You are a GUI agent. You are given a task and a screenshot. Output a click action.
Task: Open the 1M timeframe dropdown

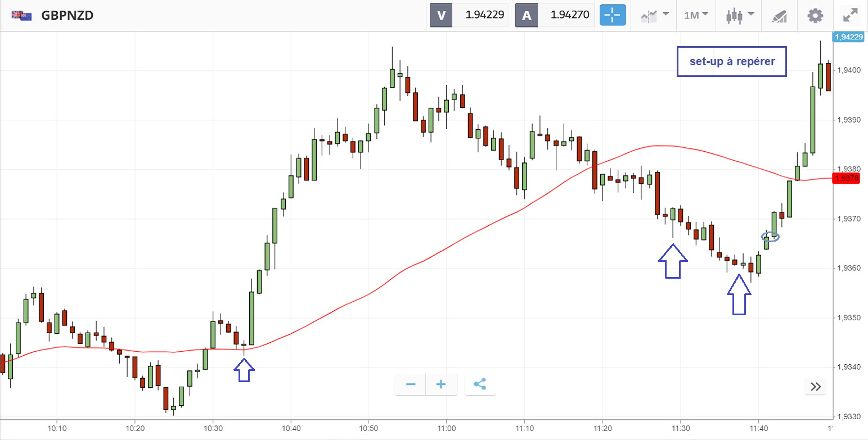click(696, 15)
